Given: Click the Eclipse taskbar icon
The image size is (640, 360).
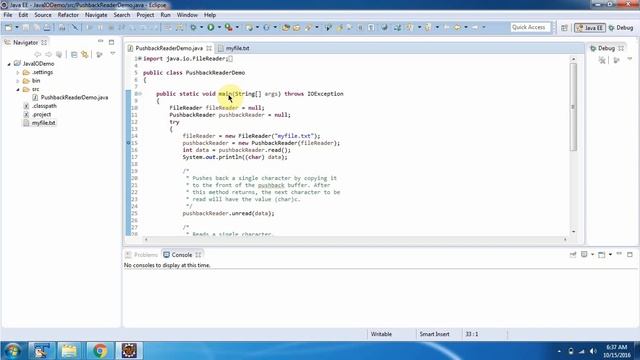Looking at the screenshot, I should 129,351.
